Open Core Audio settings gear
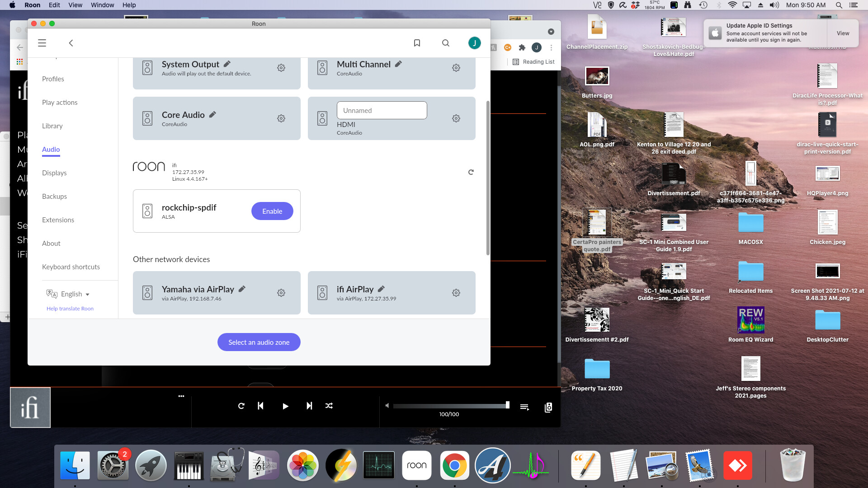This screenshot has height=488, width=868. click(281, 118)
